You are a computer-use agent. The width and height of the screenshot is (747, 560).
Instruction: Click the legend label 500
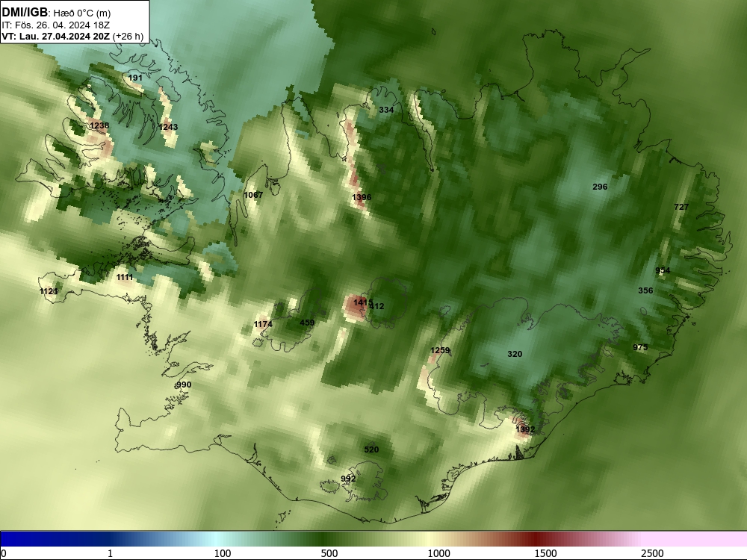click(329, 553)
